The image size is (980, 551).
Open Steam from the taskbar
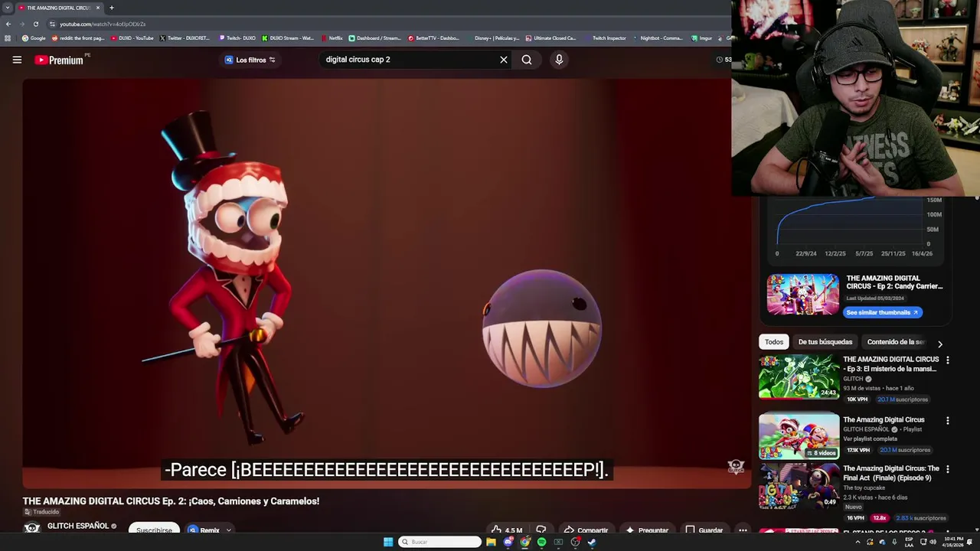(592, 542)
